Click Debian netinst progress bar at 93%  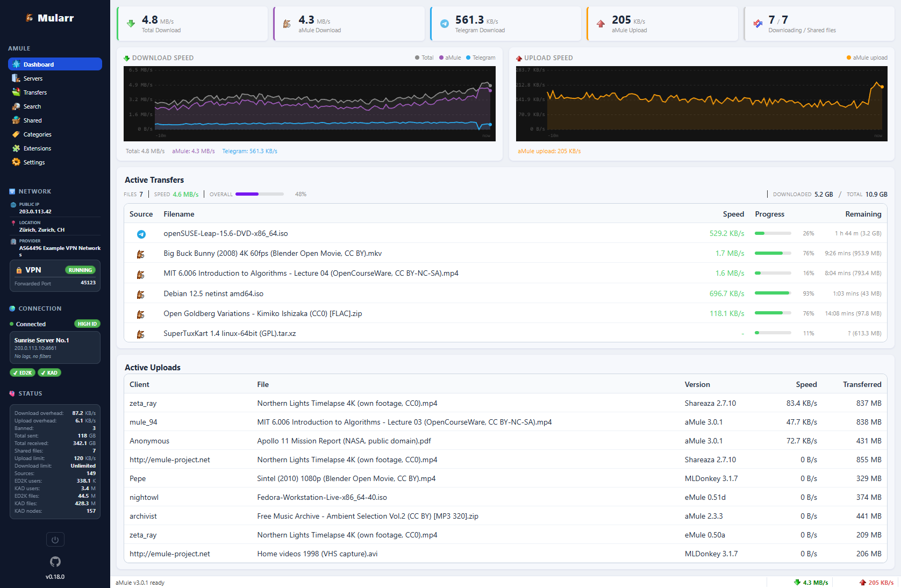click(x=773, y=293)
